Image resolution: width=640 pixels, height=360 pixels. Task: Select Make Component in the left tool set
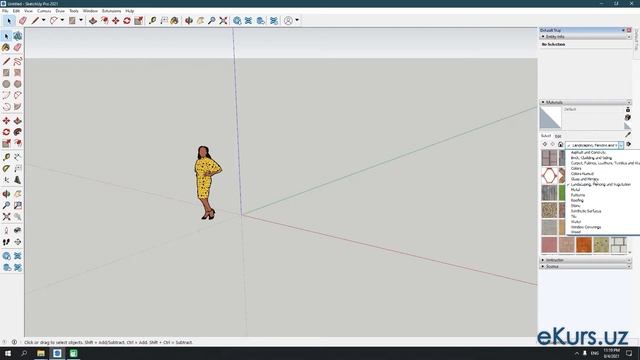point(18,36)
